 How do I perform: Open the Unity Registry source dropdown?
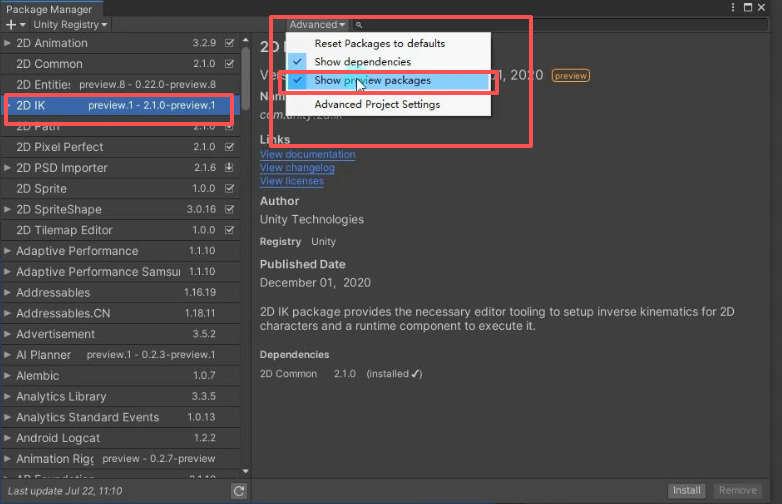[70, 24]
